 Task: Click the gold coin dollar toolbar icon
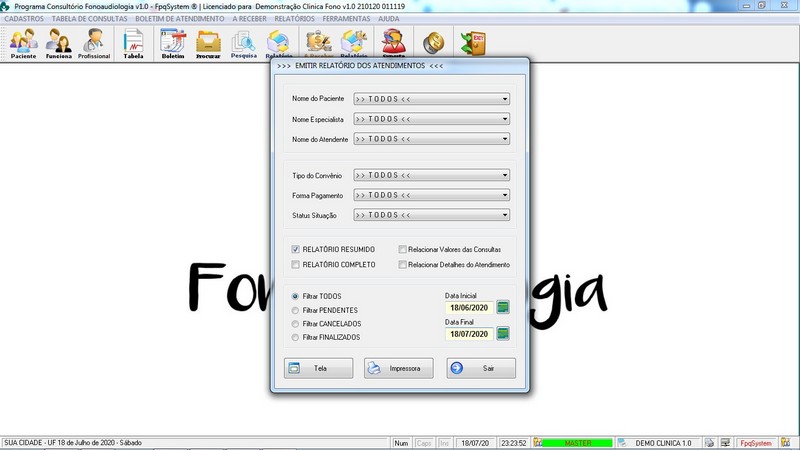coord(433,43)
